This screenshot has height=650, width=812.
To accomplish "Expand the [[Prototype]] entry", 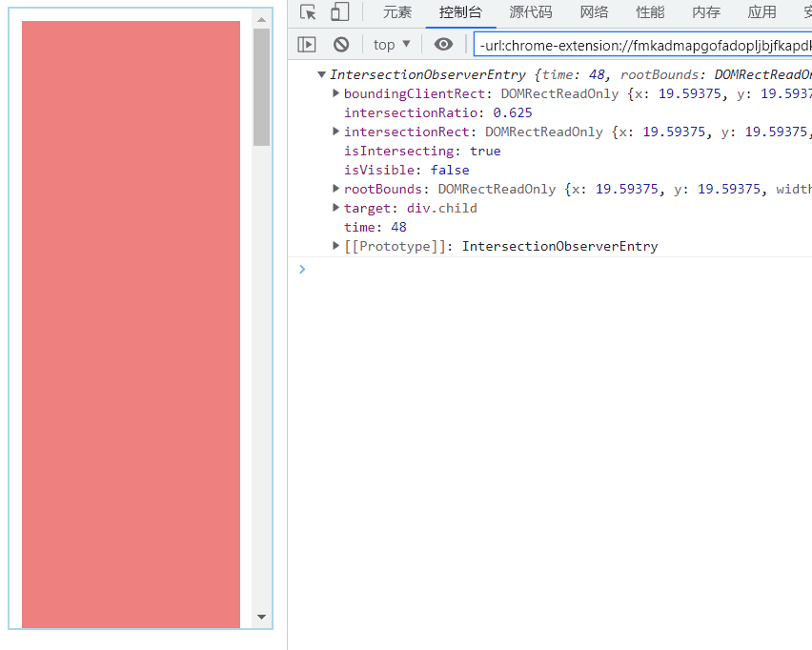I will [335, 246].
